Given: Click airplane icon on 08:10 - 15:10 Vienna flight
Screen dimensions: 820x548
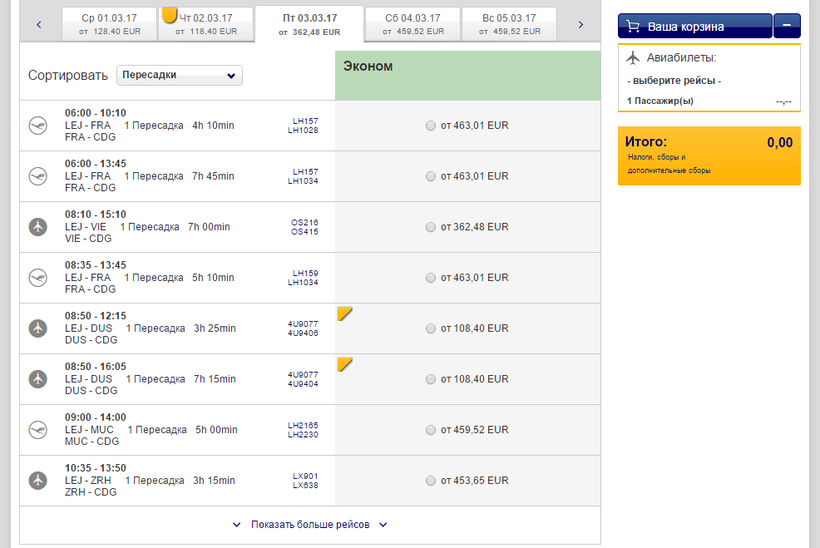Looking at the screenshot, I should click(x=39, y=227).
